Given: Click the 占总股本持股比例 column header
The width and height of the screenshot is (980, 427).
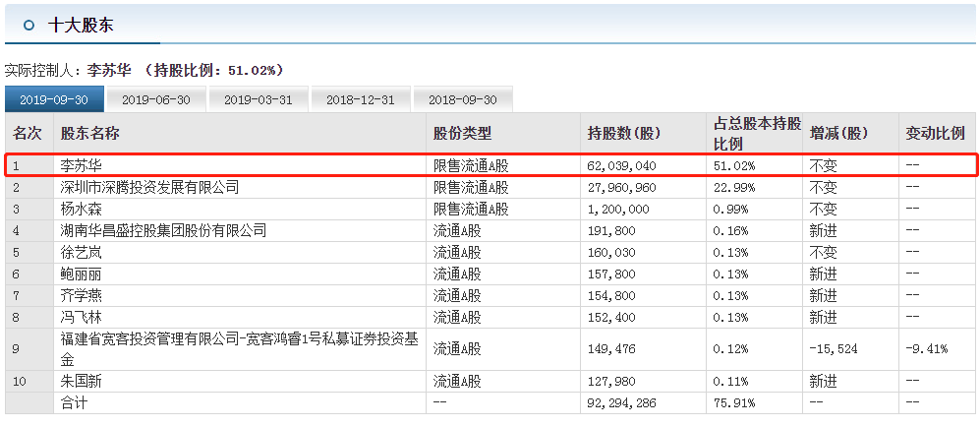Looking at the screenshot, I should pos(757,134).
